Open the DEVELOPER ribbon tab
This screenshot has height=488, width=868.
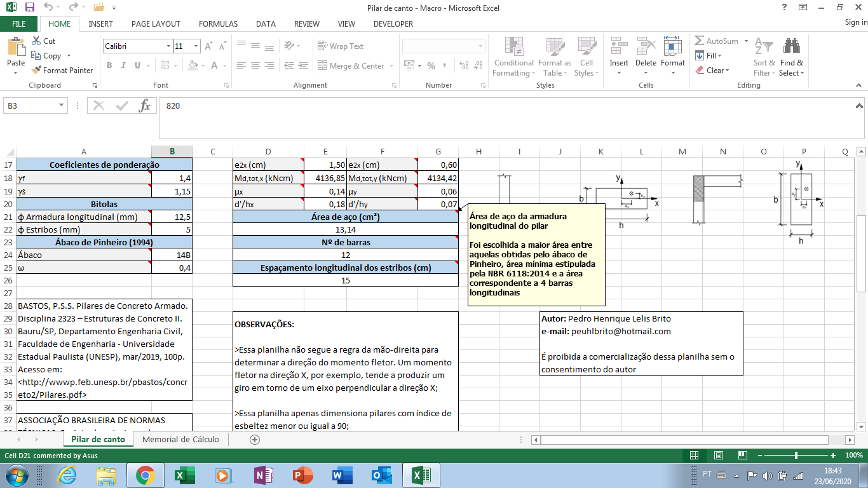pos(393,24)
